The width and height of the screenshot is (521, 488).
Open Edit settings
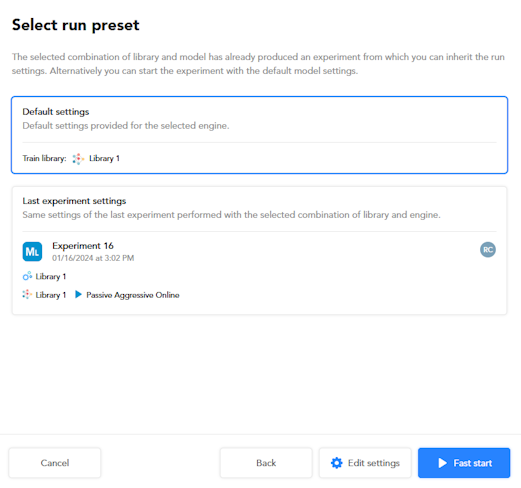point(365,463)
